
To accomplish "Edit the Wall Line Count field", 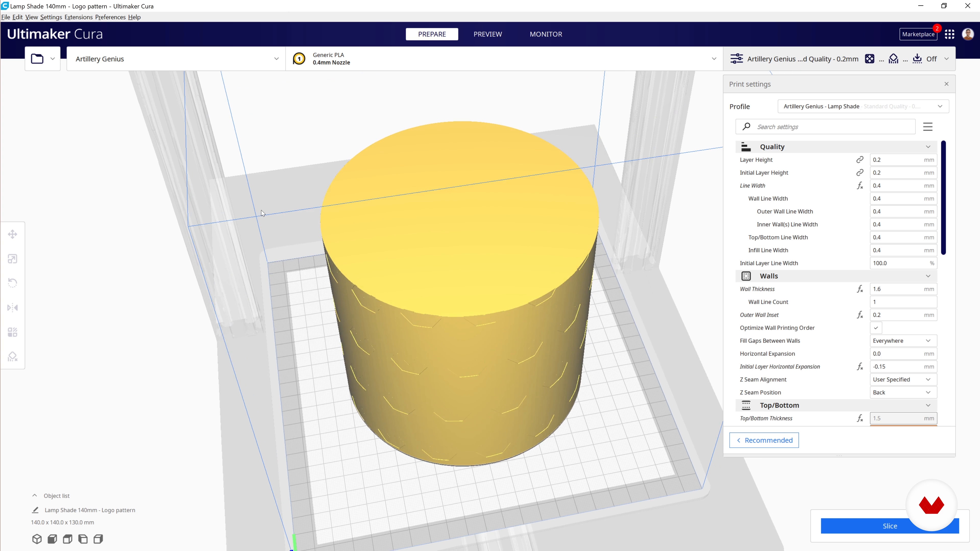I will click(903, 302).
